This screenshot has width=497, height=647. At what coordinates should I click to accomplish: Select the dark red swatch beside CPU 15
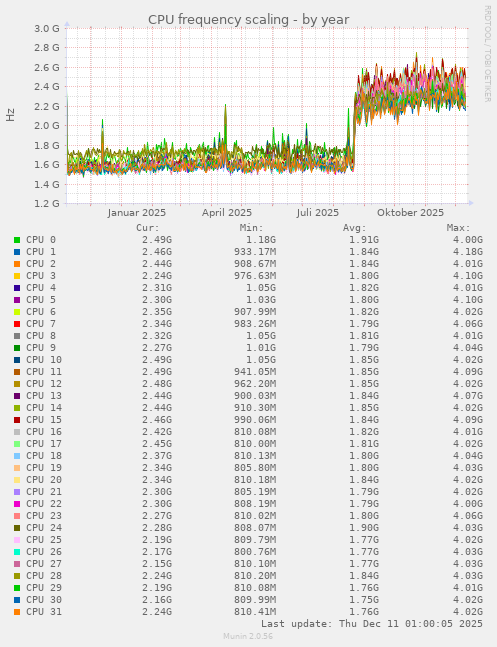pyautogui.click(x=17, y=420)
